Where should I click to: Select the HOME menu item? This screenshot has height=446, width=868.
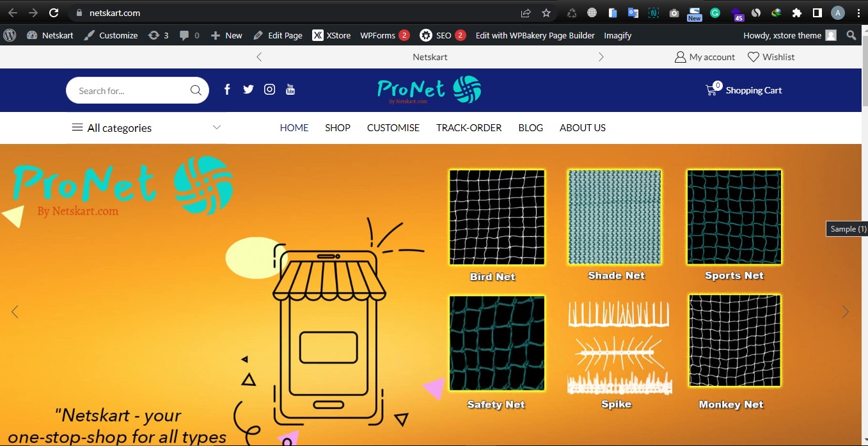pos(294,128)
